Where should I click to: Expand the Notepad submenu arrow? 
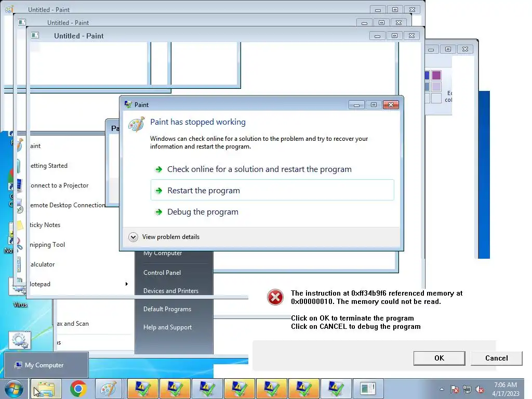tap(126, 284)
